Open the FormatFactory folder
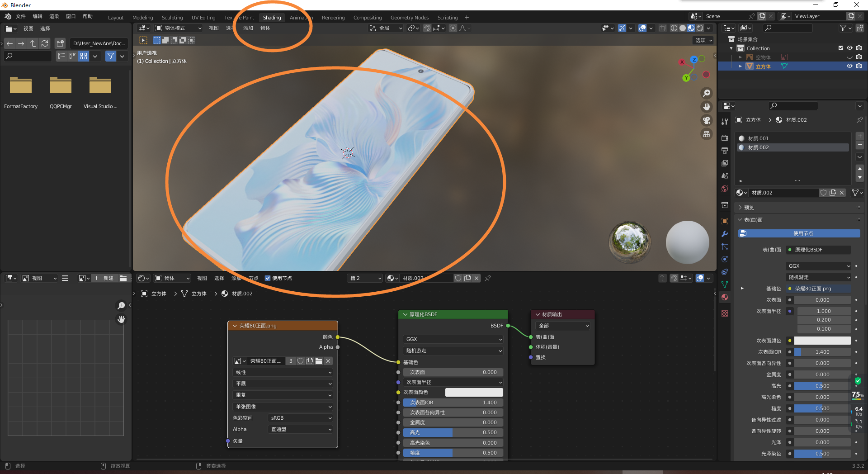 (x=21, y=93)
